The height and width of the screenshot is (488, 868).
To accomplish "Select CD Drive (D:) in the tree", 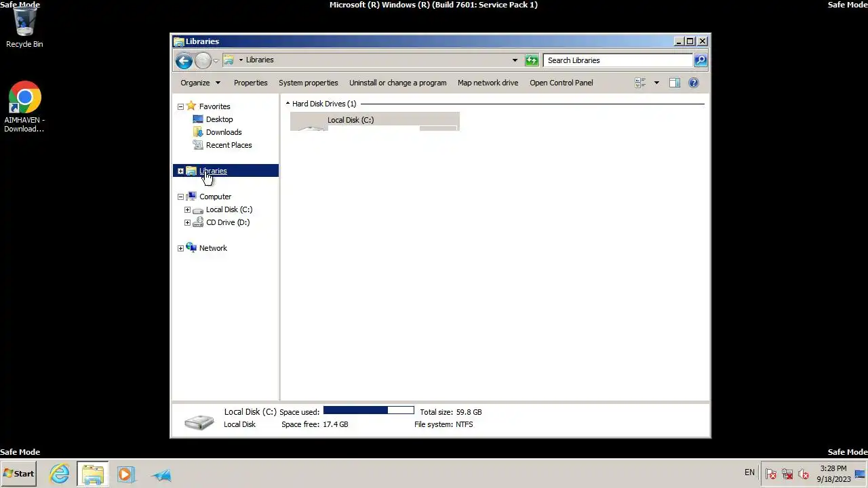I will [x=228, y=222].
